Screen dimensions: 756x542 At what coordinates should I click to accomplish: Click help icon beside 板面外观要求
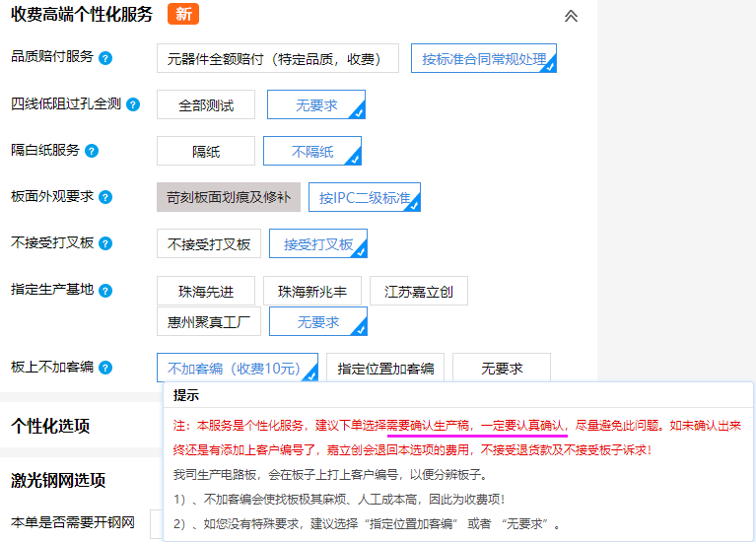[105, 197]
